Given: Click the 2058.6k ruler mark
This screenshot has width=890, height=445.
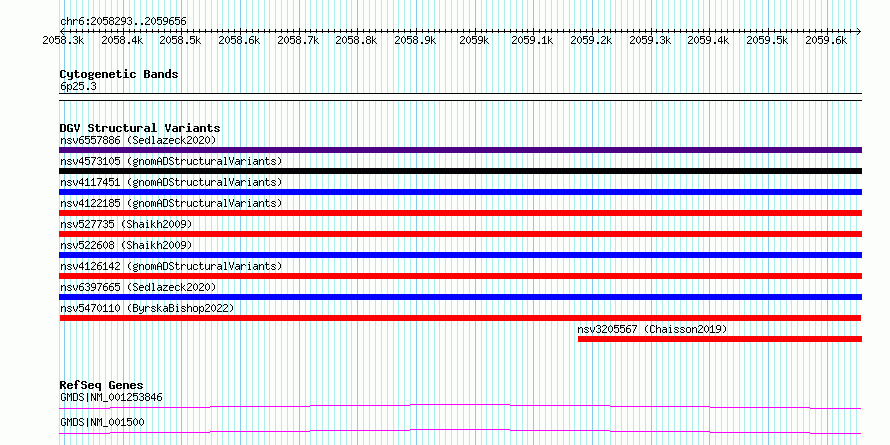Looking at the screenshot, I should point(239,40).
